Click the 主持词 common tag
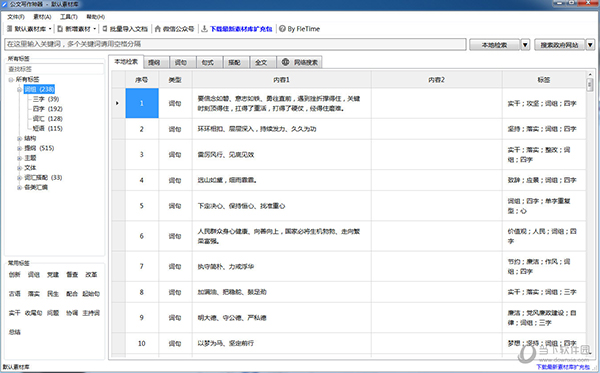 click(x=91, y=313)
